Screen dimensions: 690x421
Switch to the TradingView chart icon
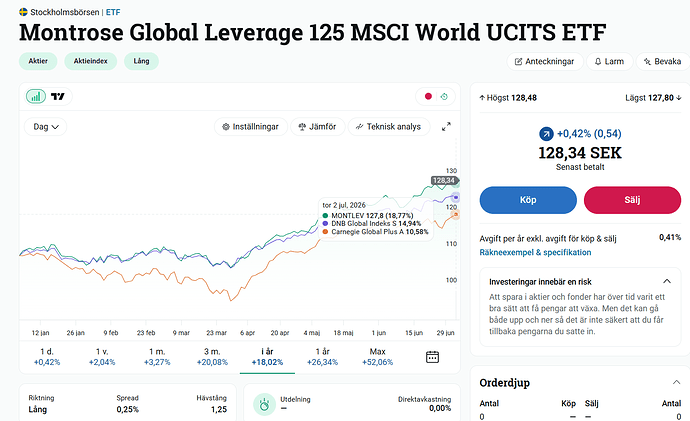[58, 96]
